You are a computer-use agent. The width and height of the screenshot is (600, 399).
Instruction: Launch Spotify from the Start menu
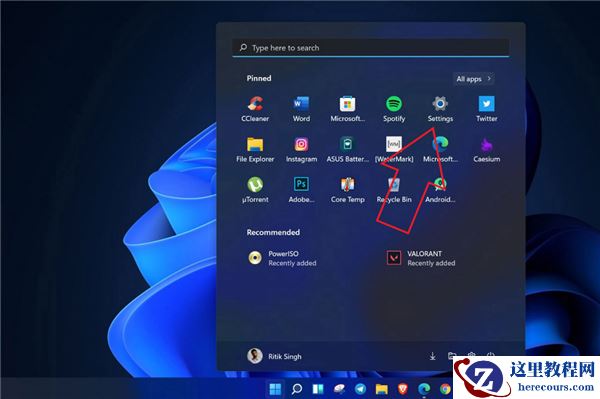coord(394,109)
